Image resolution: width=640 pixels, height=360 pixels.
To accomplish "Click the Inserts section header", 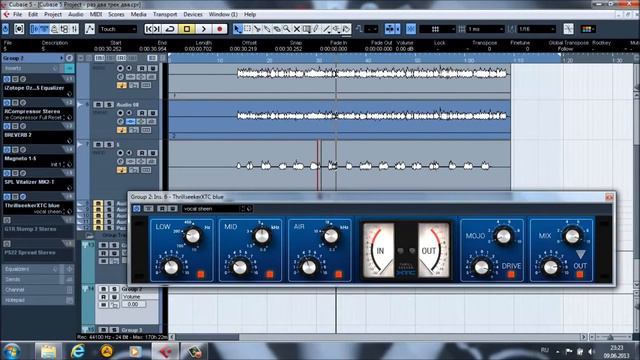I will pyautogui.click(x=38, y=68).
